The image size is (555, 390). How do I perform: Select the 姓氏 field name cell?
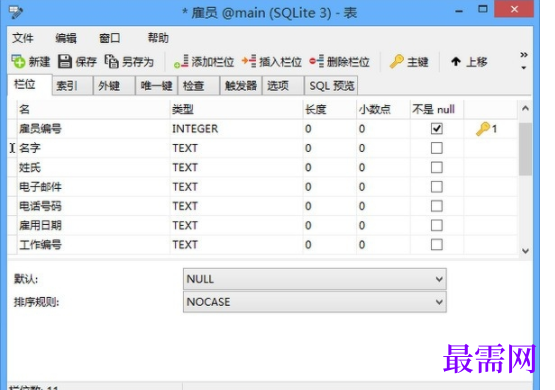coord(93,167)
